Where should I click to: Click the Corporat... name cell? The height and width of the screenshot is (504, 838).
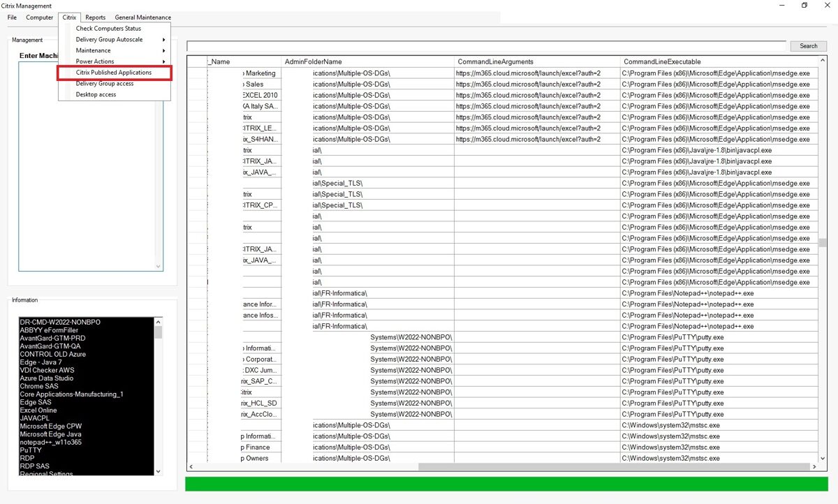point(244,360)
